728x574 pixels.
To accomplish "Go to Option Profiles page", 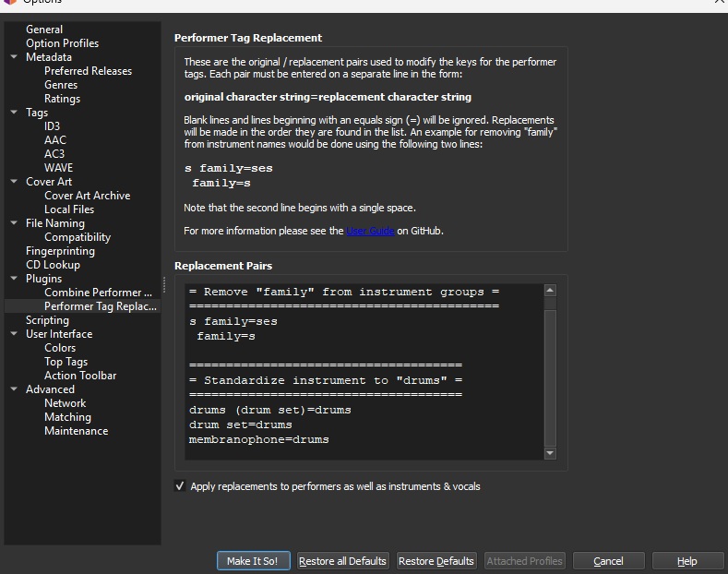I will click(x=62, y=43).
